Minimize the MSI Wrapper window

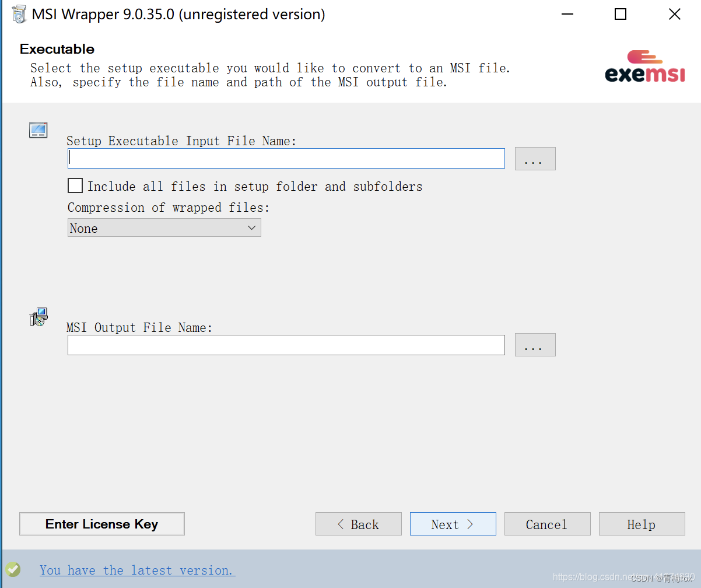tap(567, 14)
